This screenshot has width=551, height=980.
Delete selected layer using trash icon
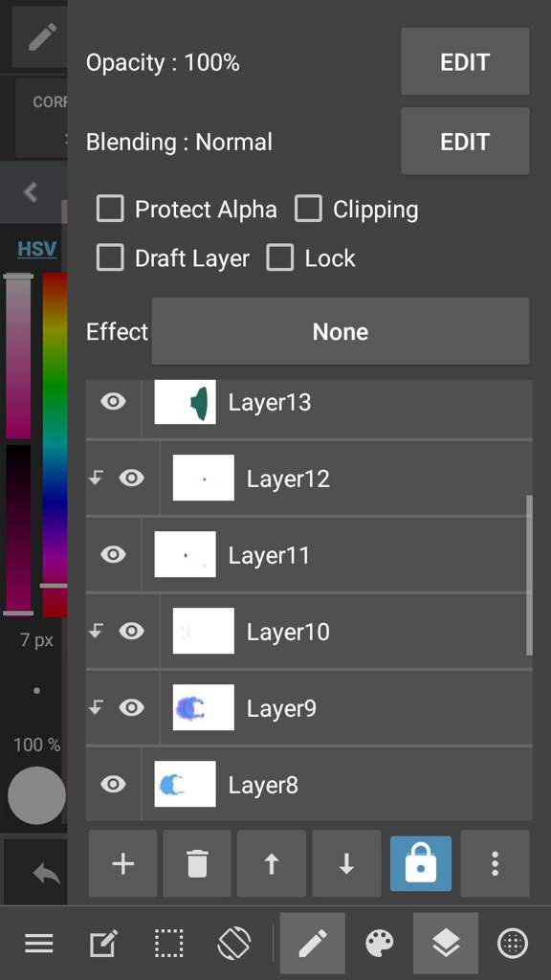[197, 864]
